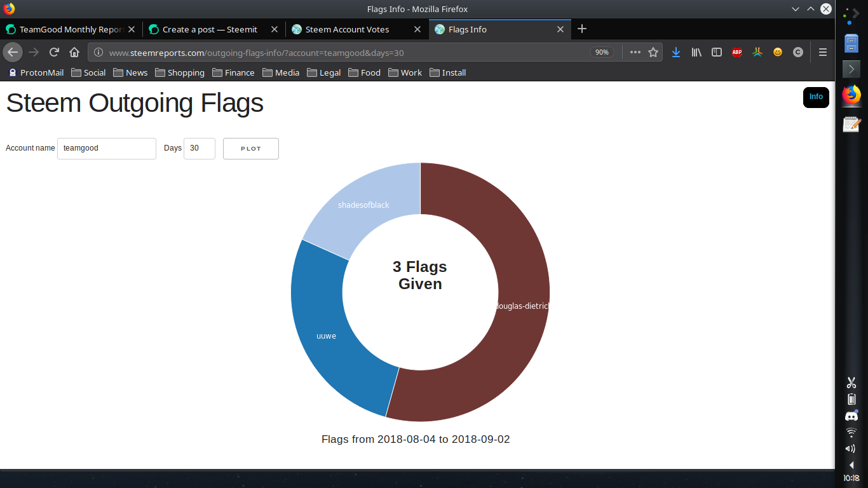Open the page actions three-dots menu
The image size is (868, 488).
point(635,52)
